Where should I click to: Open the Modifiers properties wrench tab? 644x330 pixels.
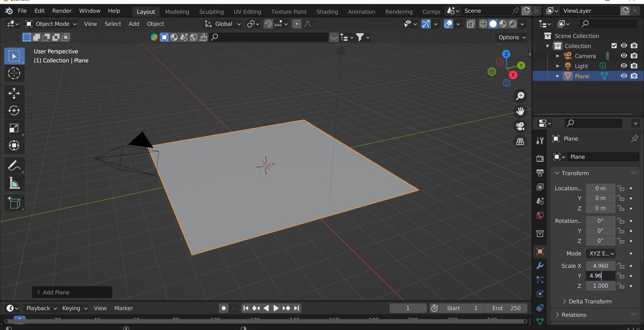tap(540, 266)
